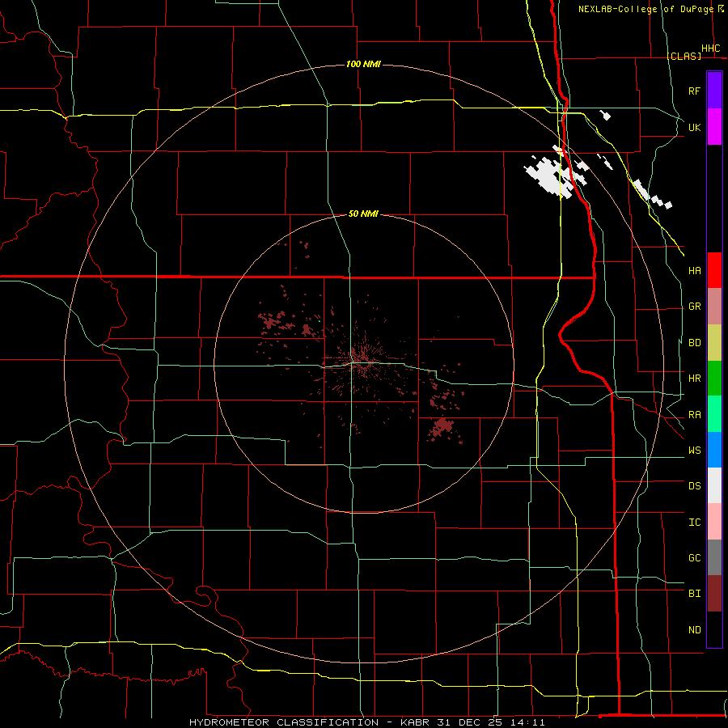Click the 100 NMI range ring label
Screen dimensions: 728x728
tap(363, 64)
